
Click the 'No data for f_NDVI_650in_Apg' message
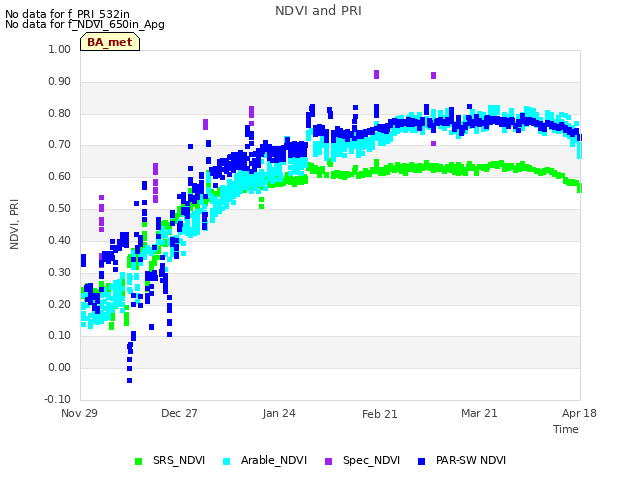click(85, 24)
